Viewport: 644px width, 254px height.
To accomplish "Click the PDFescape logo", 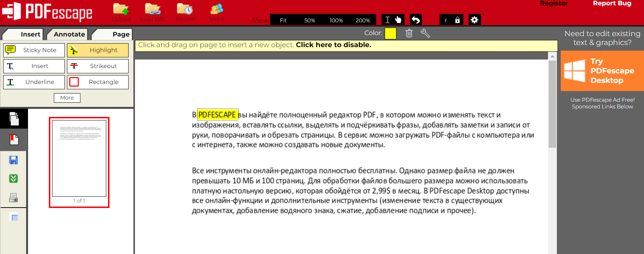I will (x=47, y=11).
